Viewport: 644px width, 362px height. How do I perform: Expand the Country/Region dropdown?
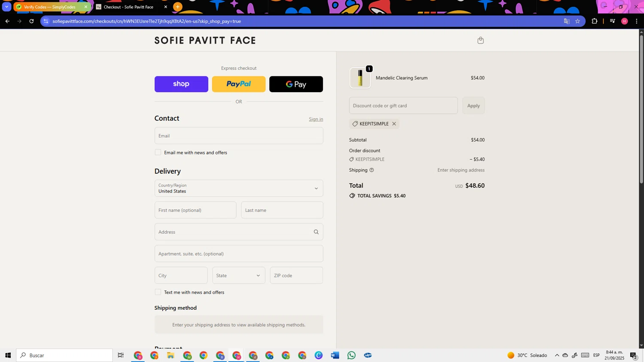pos(239,188)
